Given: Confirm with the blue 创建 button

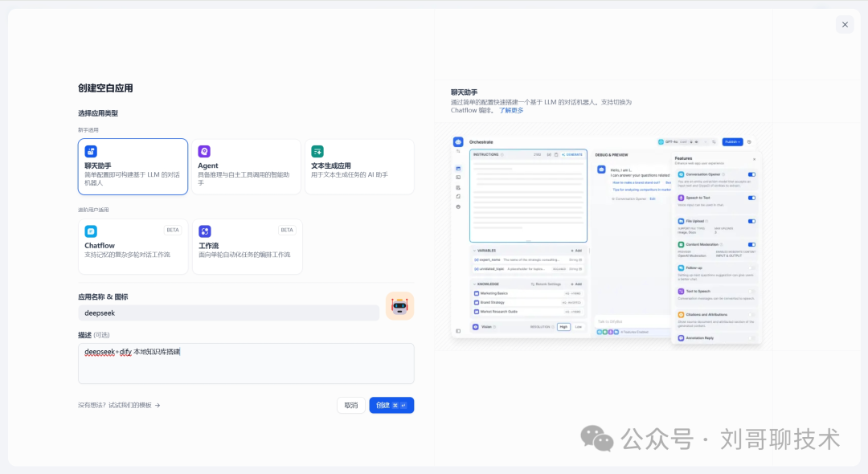Looking at the screenshot, I should (x=391, y=406).
